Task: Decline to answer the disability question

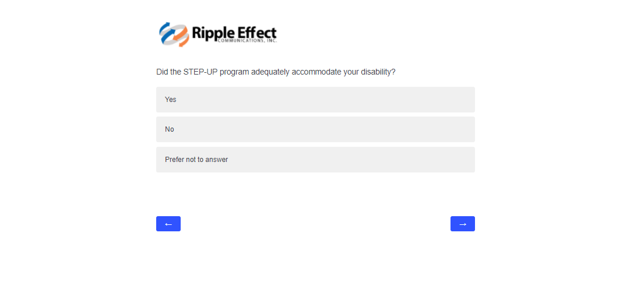Action: pyautogui.click(x=315, y=160)
